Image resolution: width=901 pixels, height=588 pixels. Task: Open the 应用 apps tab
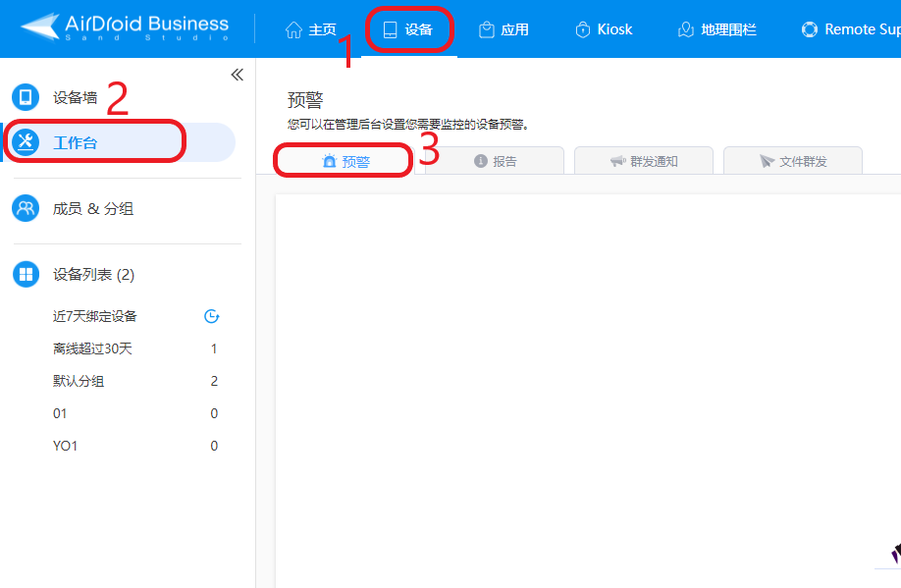pyautogui.click(x=503, y=29)
